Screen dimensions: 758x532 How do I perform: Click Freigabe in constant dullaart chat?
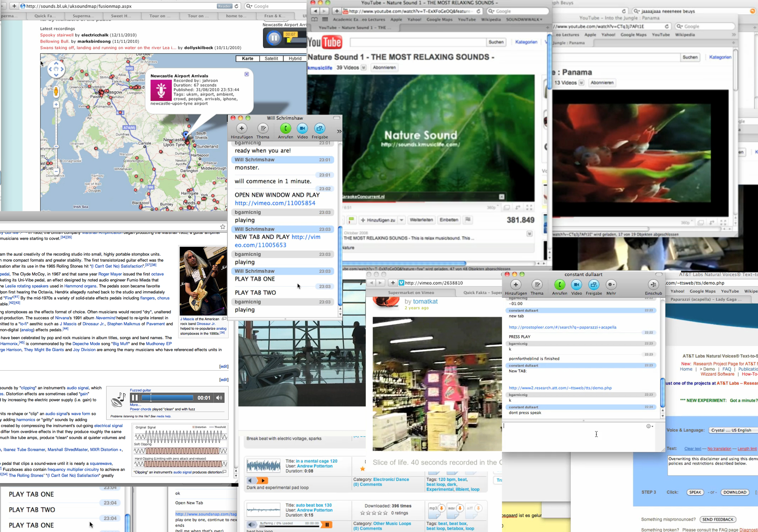(594, 287)
